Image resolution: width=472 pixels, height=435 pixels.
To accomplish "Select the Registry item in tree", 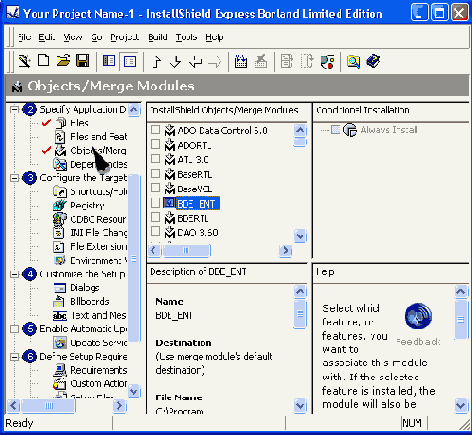I will pyautogui.click(x=87, y=205).
